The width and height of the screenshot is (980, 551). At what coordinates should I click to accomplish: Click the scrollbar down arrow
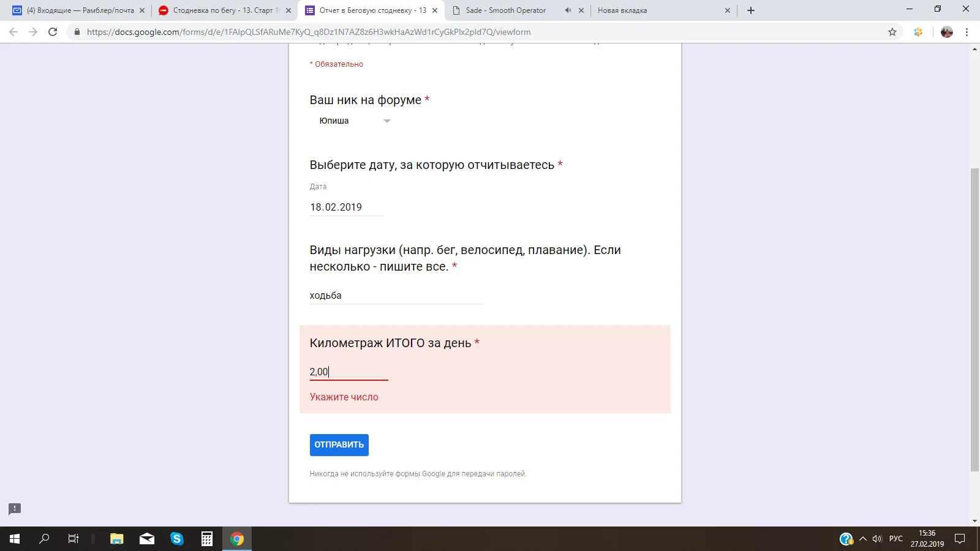(x=974, y=521)
